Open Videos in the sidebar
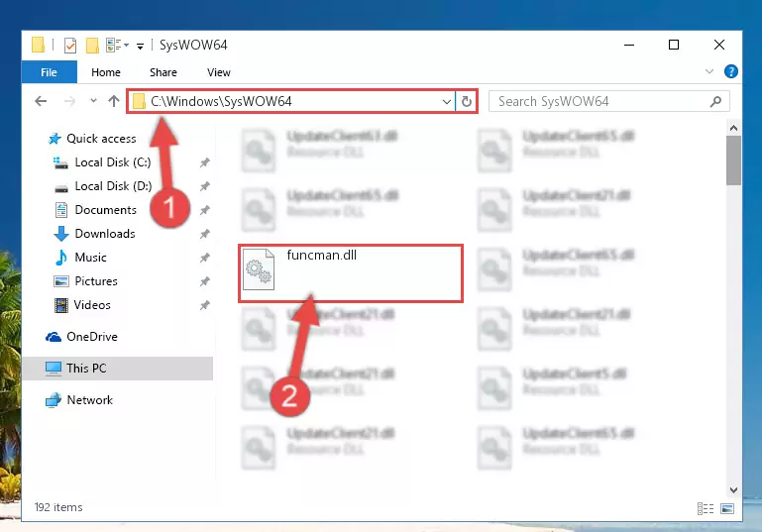 tap(92, 305)
